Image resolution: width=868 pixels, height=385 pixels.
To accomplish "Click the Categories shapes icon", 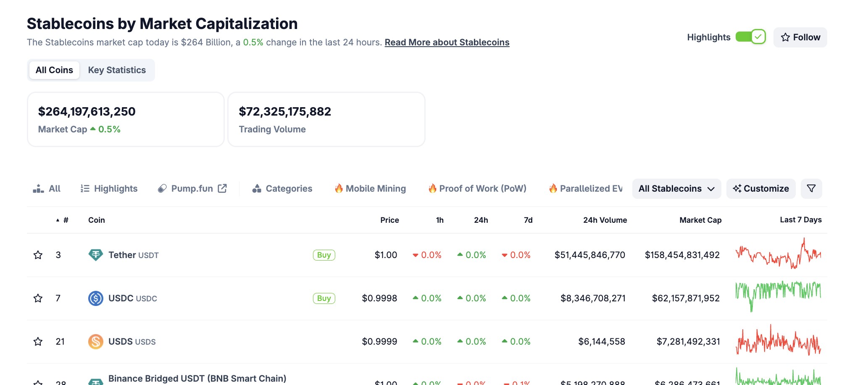I will (x=257, y=188).
